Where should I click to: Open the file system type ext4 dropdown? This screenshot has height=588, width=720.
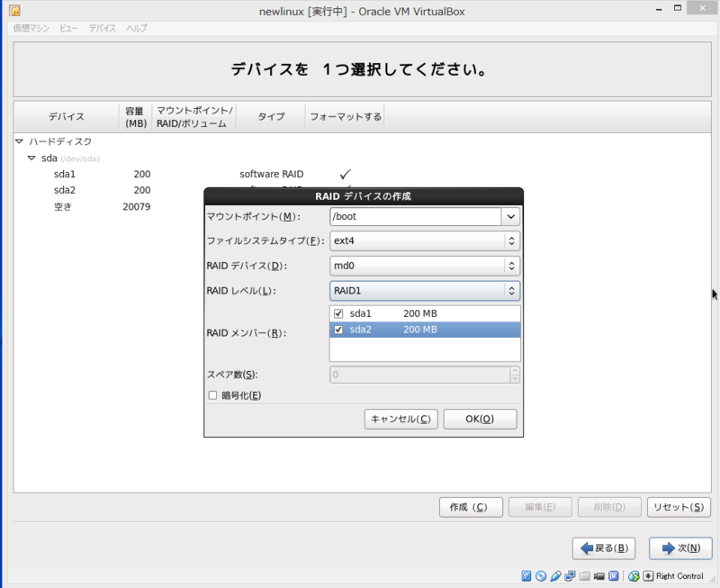coord(425,241)
